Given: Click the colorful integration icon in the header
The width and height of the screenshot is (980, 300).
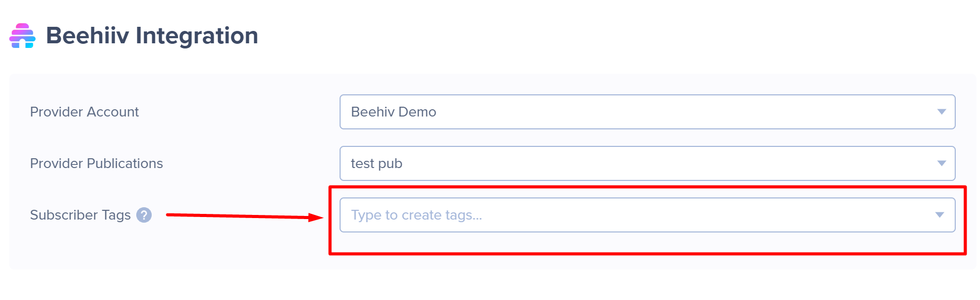Looking at the screenshot, I should 23,35.
